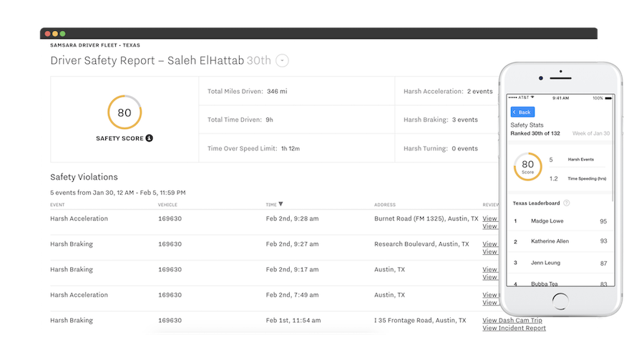Image resolution: width=644 pixels, height=358 pixels.
Task: Click Time Over Speed Limit value
Action: pos(291,148)
